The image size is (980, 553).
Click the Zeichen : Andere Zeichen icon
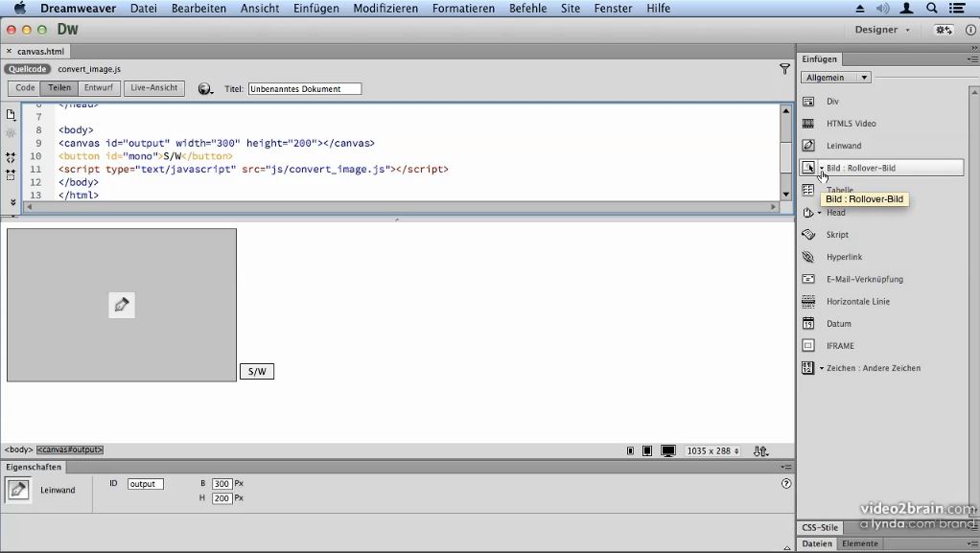[x=808, y=368]
